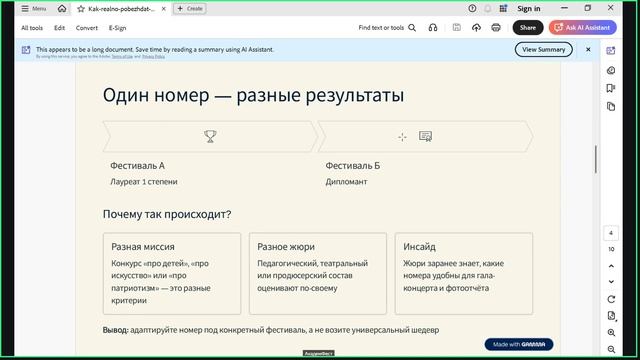Go to Acrobat Home icon
640x360 pixels.
tap(62, 9)
